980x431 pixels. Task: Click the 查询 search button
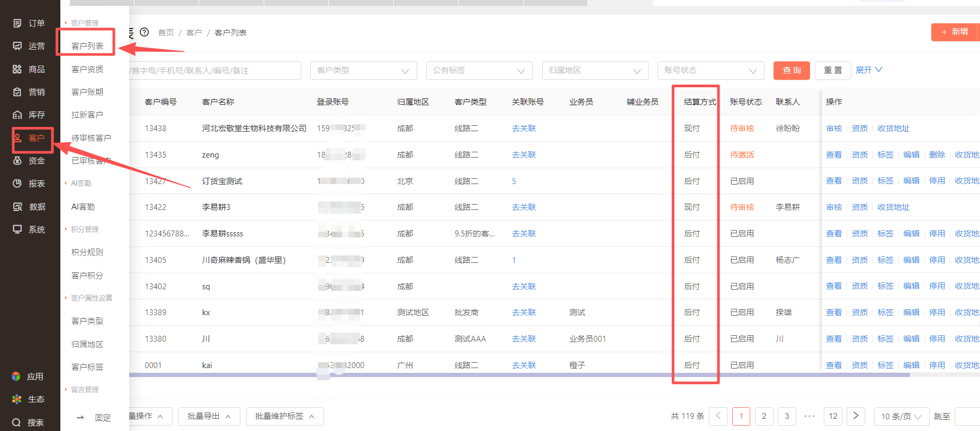(x=792, y=70)
